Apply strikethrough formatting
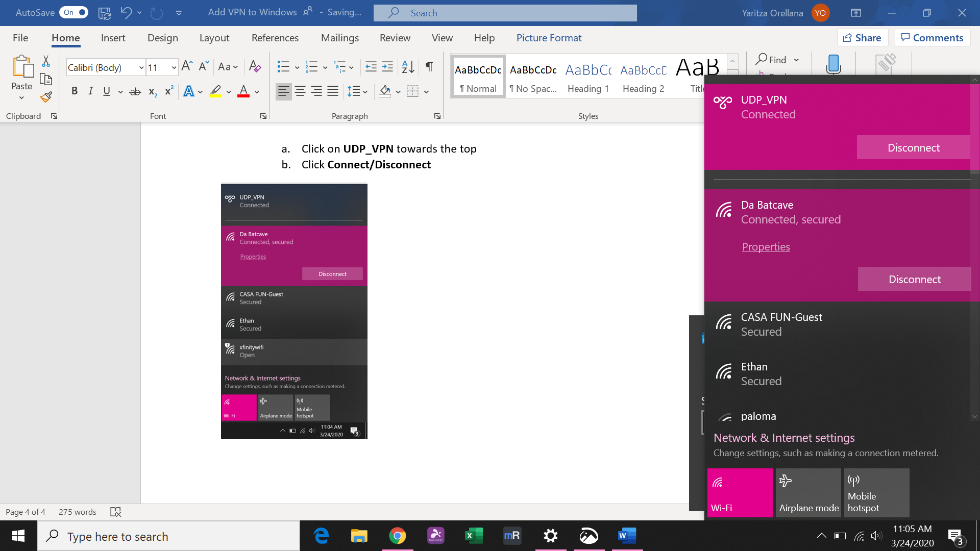Screen dimensions: 980x551 (x=135, y=92)
